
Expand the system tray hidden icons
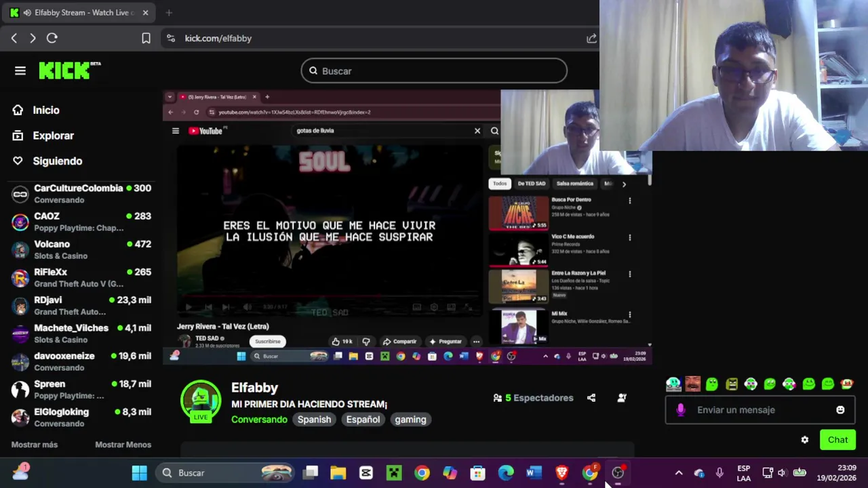pyautogui.click(x=678, y=472)
